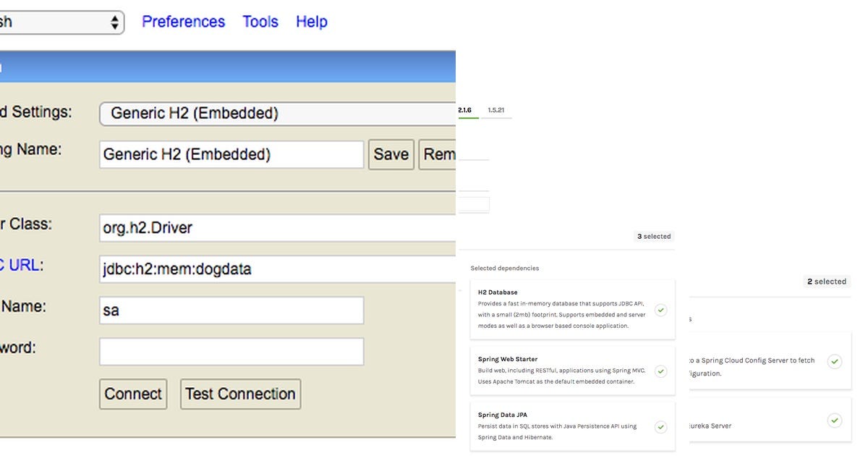Click the Spring Data JPA dependency title
Image resolution: width=868 pixels, height=456 pixels.
click(x=503, y=415)
